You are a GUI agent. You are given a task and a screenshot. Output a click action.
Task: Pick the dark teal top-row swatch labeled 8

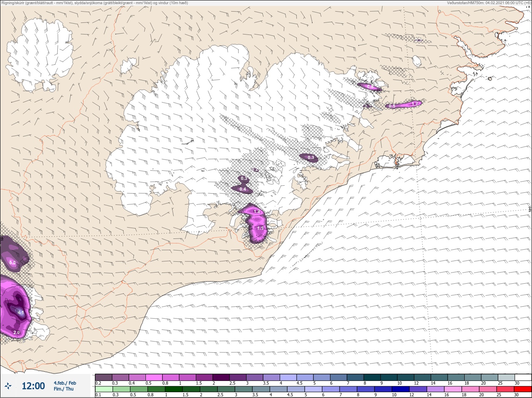372,377
